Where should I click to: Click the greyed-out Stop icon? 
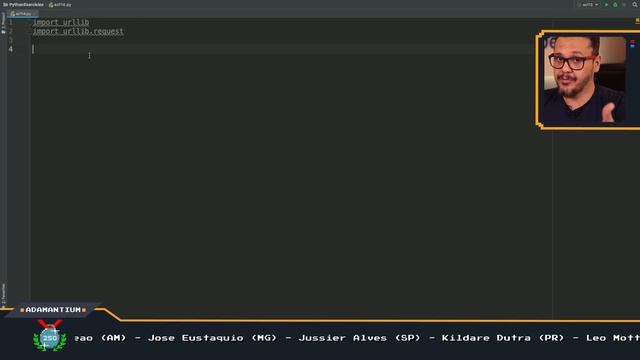pos(624,5)
